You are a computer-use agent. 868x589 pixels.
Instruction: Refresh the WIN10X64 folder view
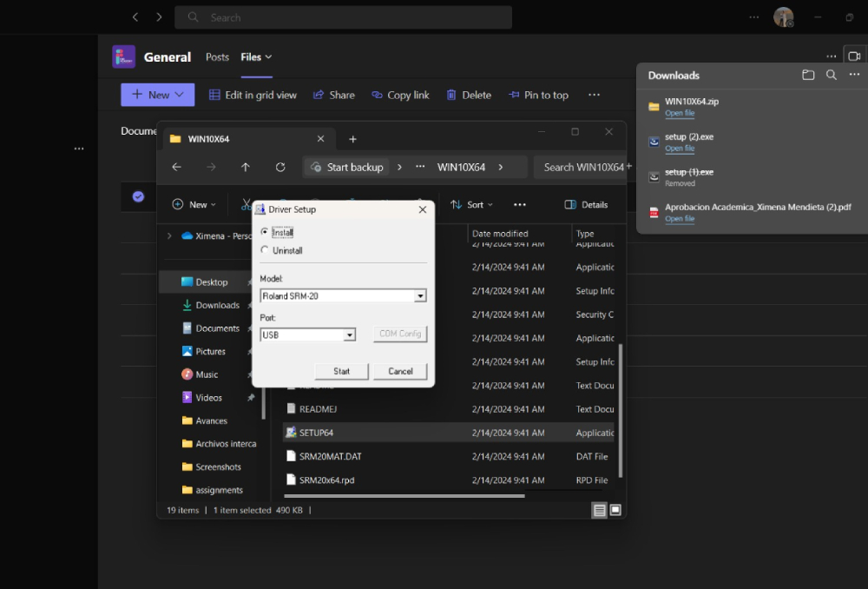[280, 167]
